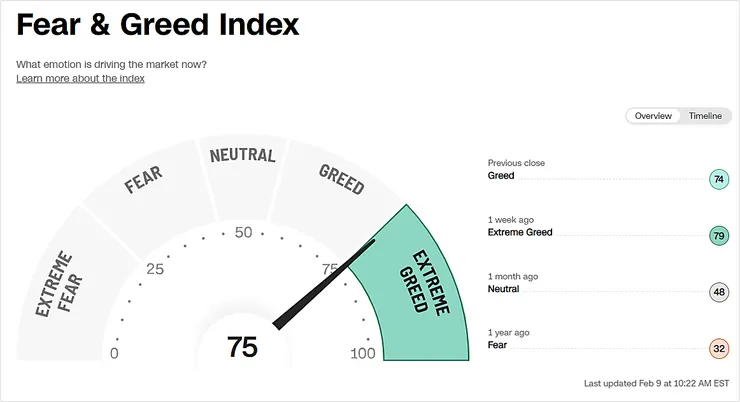Click the 32 one year ago badge
The width and height of the screenshot is (740, 402).
point(718,349)
